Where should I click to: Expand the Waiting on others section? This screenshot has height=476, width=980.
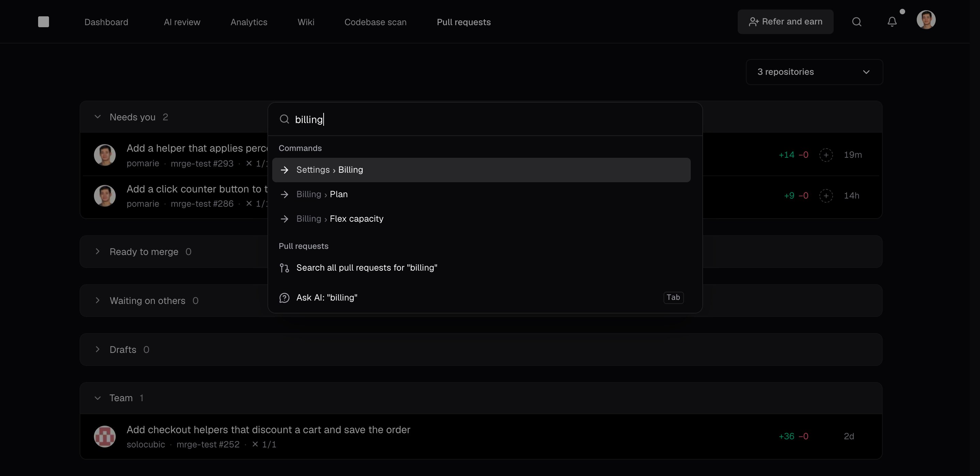point(97,300)
